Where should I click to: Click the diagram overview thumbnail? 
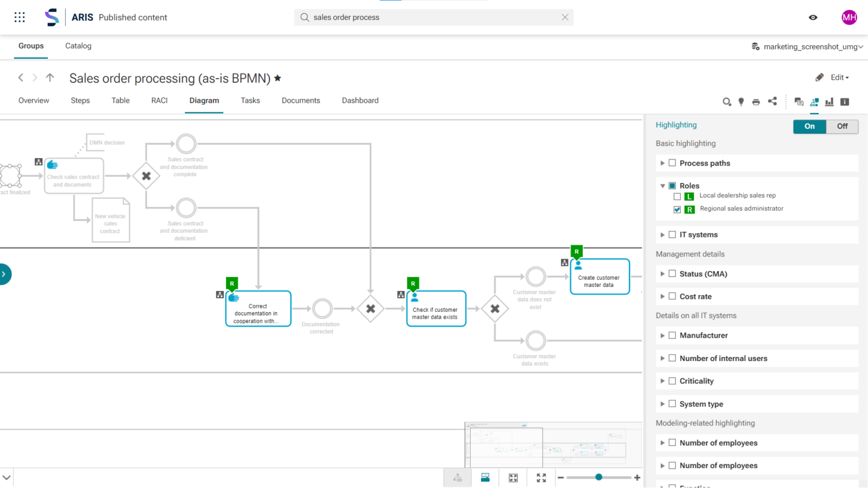[553, 446]
